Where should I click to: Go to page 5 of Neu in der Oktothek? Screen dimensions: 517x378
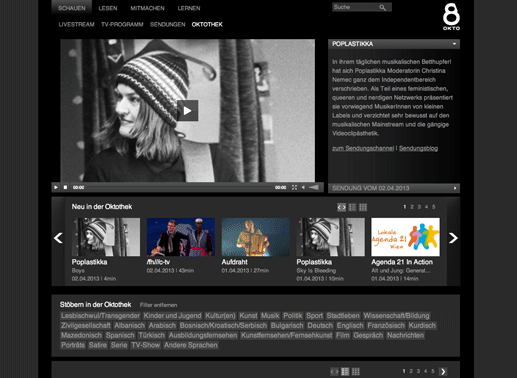pos(434,207)
